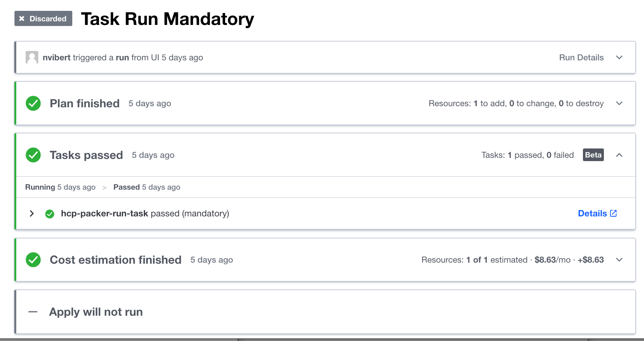Screen dimensions: 644x341
Task: Click the dash icon beside Apply will not run
Action: point(33,312)
